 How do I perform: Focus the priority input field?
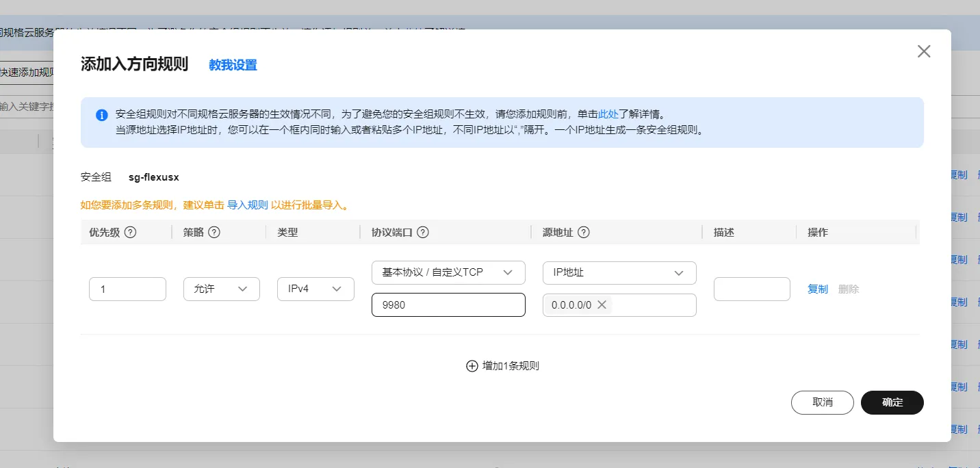(127, 289)
